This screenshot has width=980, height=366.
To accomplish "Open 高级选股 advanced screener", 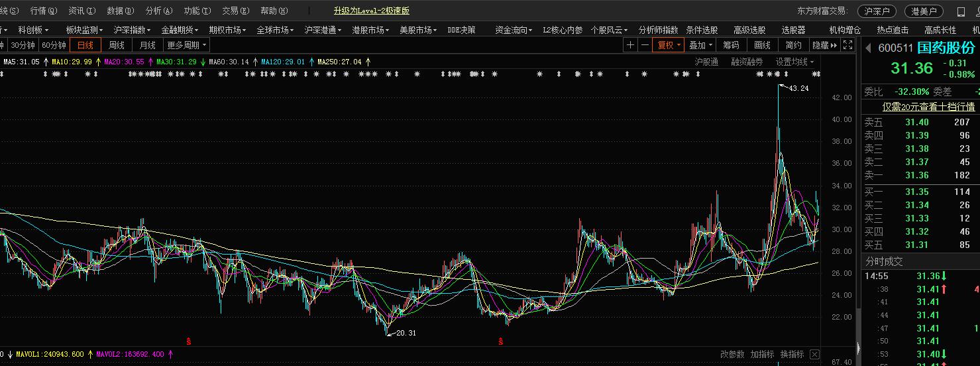I will (749, 30).
